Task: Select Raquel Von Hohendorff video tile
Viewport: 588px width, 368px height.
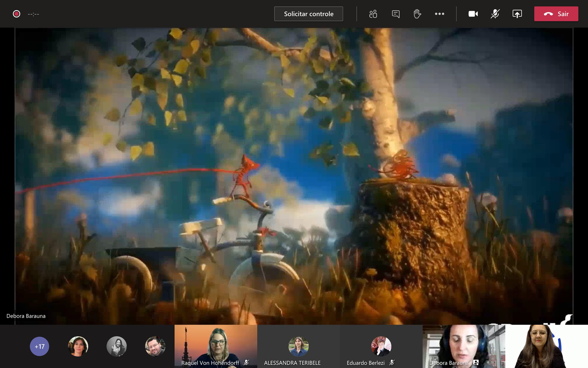Action: pos(216,346)
